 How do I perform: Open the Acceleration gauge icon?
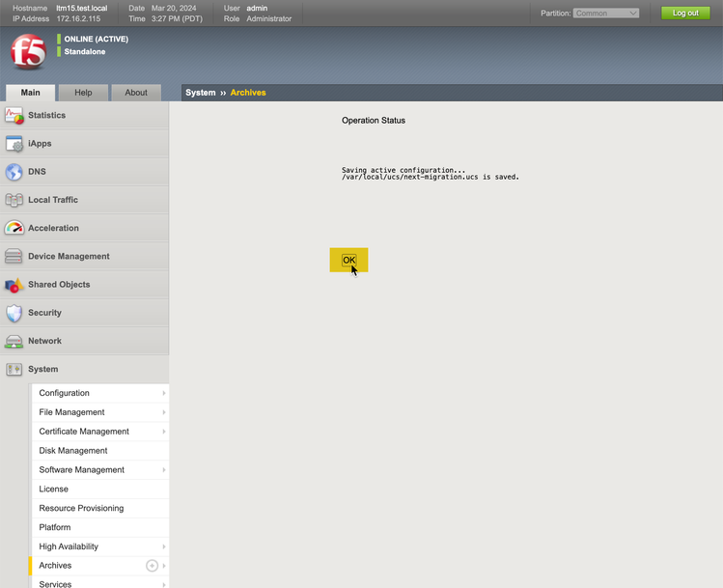(14, 228)
